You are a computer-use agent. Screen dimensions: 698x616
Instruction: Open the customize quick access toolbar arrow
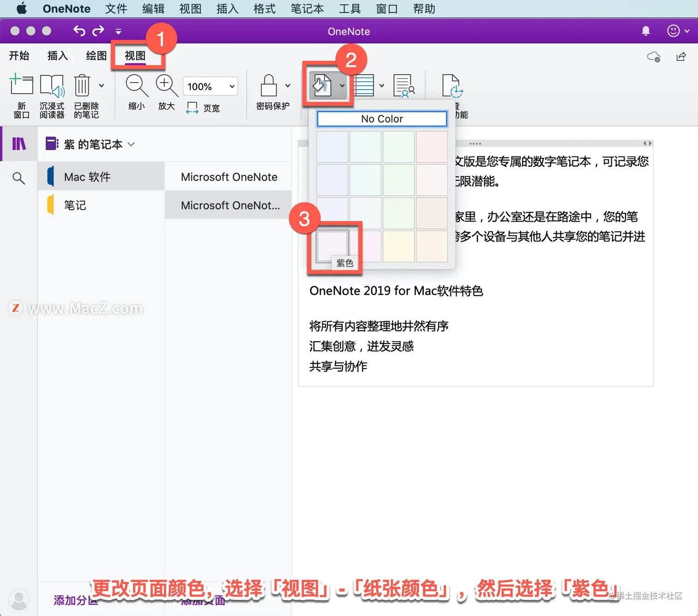pos(119,31)
